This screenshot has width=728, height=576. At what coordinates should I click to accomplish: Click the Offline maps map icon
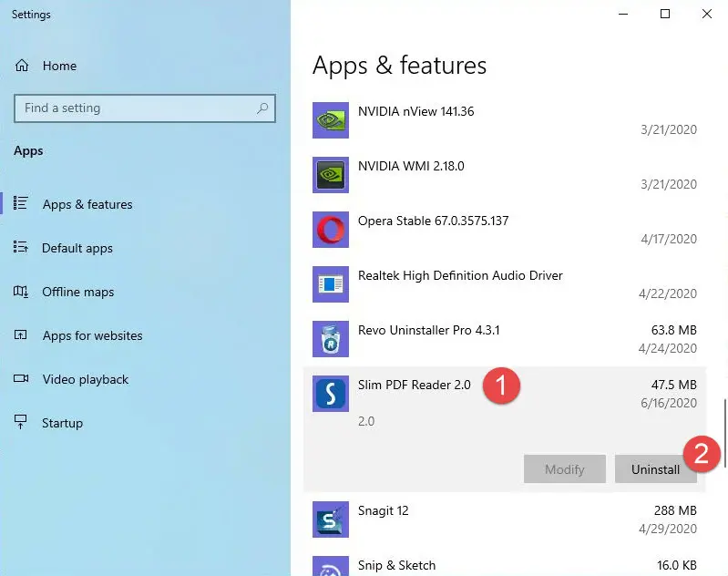(x=20, y=292)
